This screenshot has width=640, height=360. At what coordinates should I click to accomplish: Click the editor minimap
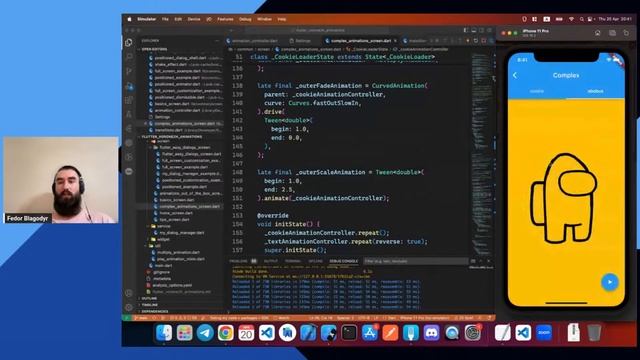(482, 153)
